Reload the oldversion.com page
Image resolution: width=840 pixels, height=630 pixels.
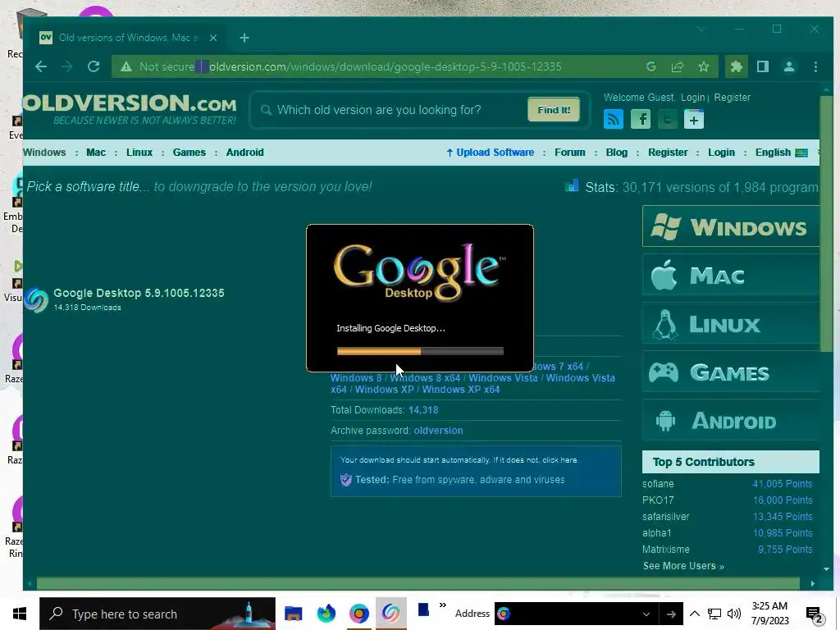[x=94, y=66]
